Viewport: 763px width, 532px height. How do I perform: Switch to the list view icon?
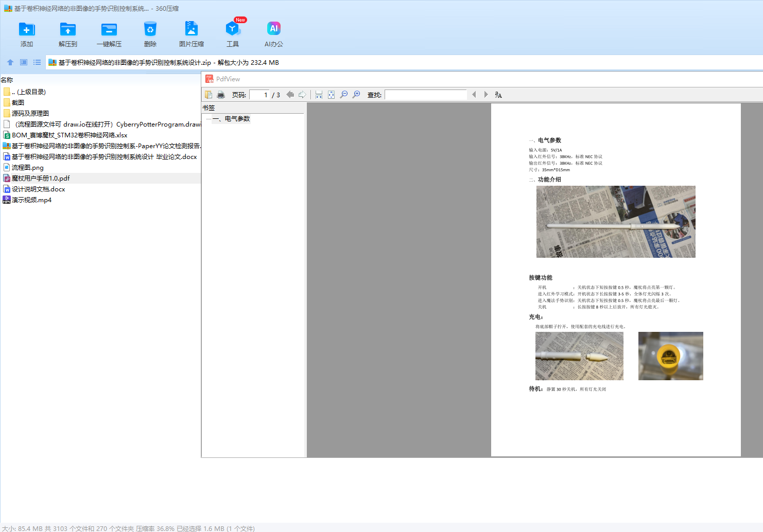(37, 62)
